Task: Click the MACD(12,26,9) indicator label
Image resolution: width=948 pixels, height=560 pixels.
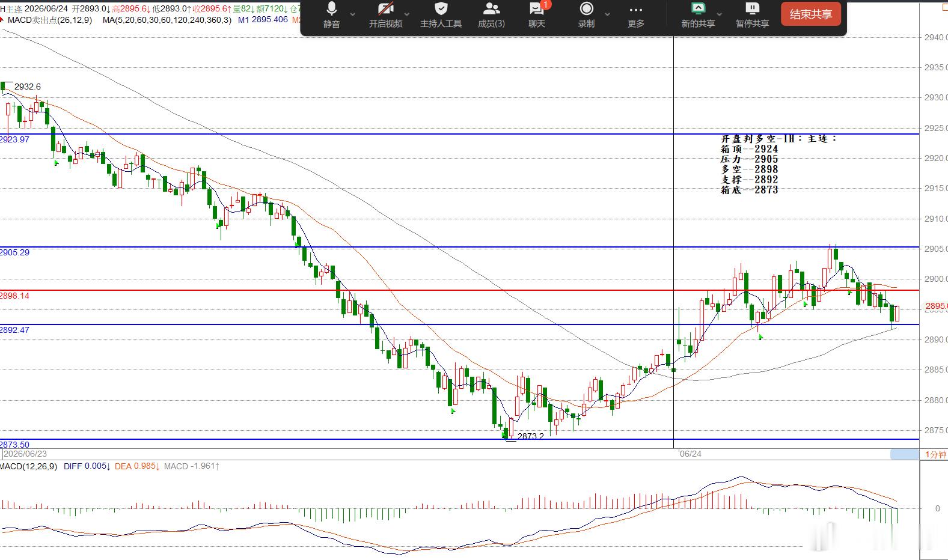Action: click(x=29, y=466)
